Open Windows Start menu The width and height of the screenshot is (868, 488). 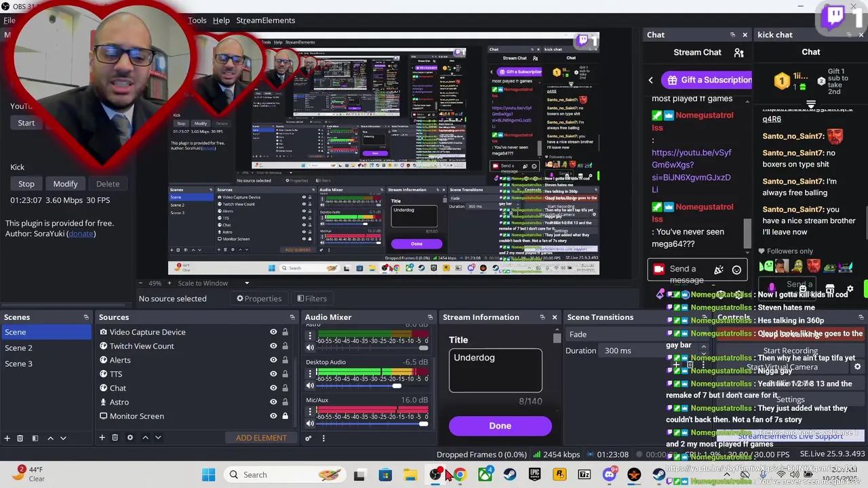point(208,474)
